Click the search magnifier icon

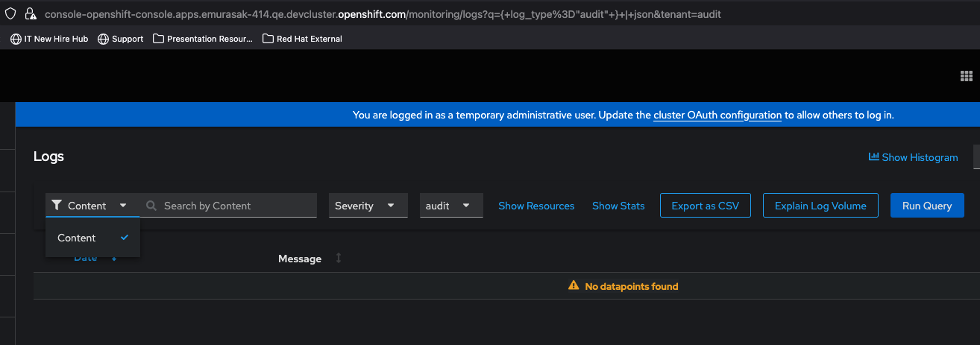point(151,206)
